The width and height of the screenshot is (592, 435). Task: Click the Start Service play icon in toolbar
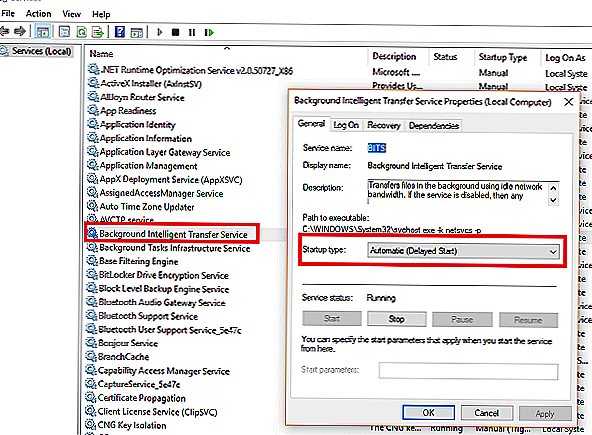tap(159, 32)
